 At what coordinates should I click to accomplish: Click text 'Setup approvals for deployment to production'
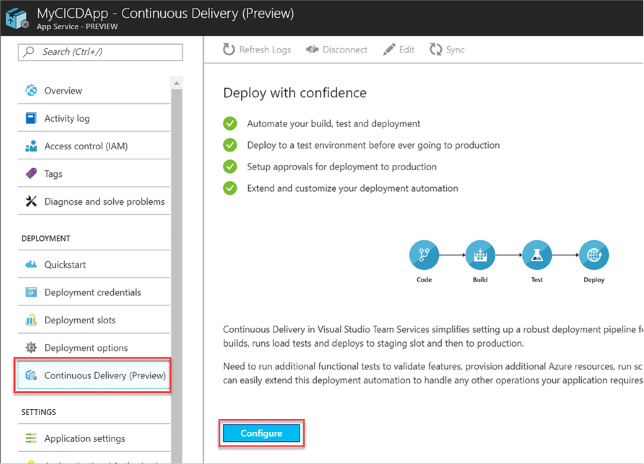[x=342, y=167]
